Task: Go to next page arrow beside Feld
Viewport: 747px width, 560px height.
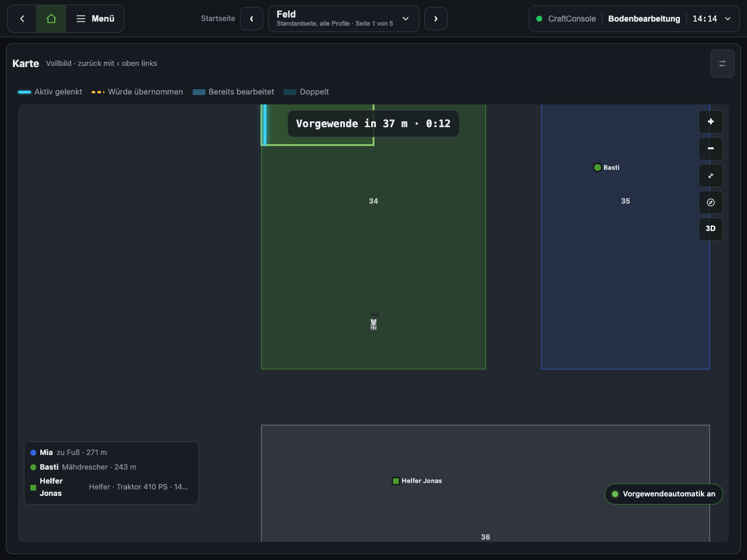Action: pos(436,19)
